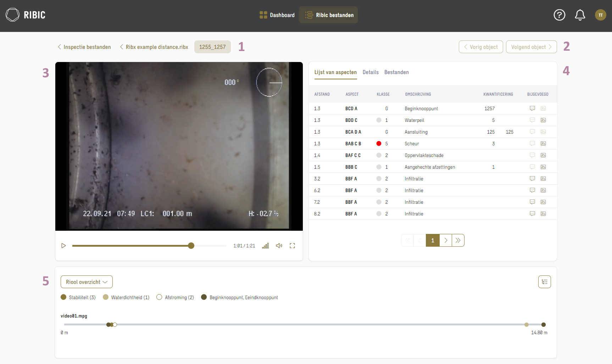
Task: Go back to Ribx example distance.ribx
Action: pyautogui.click(x=154, y=47)
